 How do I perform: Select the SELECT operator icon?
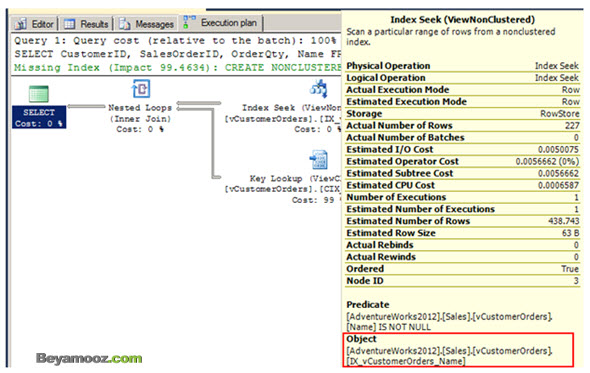point(39,94)
